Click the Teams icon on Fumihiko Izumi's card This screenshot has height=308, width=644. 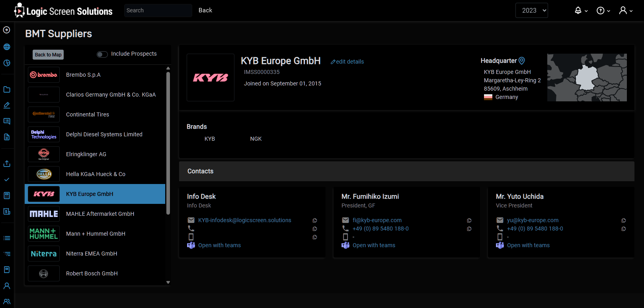point(345,245)
